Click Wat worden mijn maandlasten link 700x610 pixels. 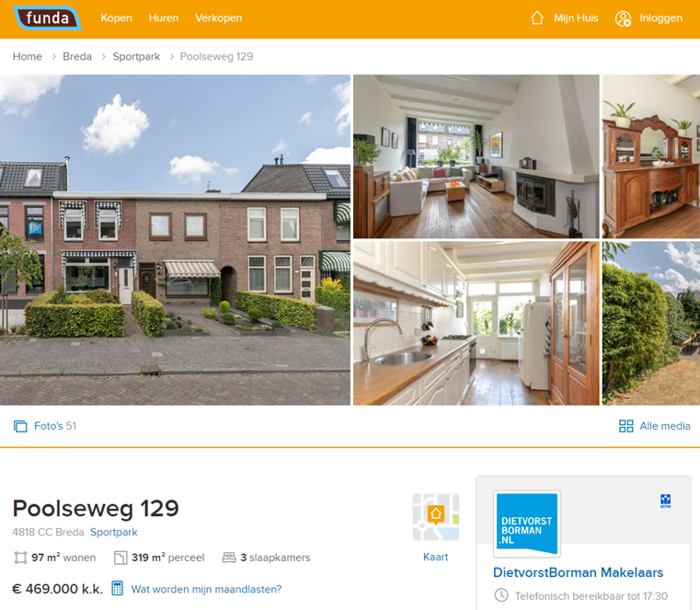pyautogui.click(x=206, y=589)
